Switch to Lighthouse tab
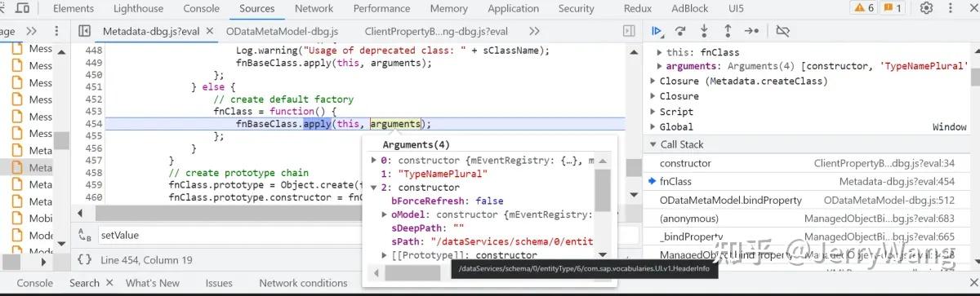Screen dimensions: 980x296 (x=138, y=8)
